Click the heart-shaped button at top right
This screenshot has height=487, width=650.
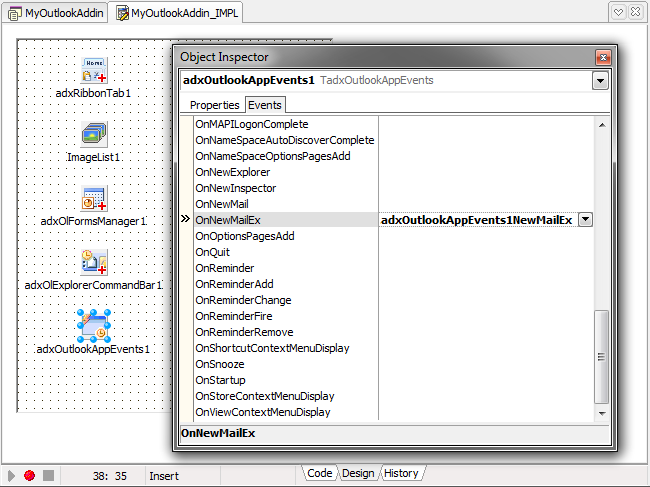(618, 12)
